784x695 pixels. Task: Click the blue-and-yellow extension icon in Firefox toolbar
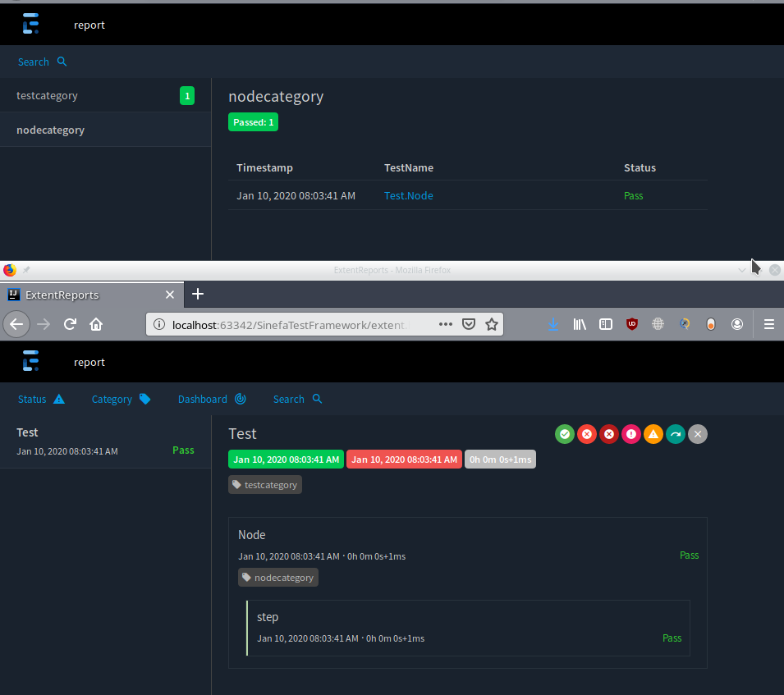click(x=685, y=324)
